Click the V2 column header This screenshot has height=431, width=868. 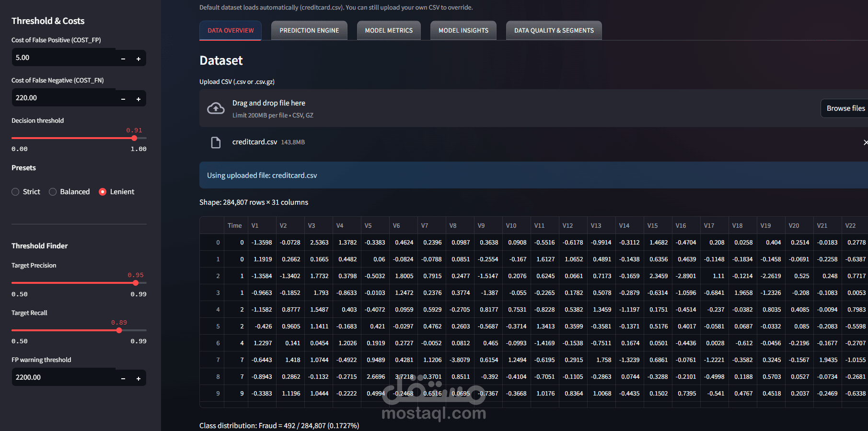pyautogui.click(x=290, y=225)
